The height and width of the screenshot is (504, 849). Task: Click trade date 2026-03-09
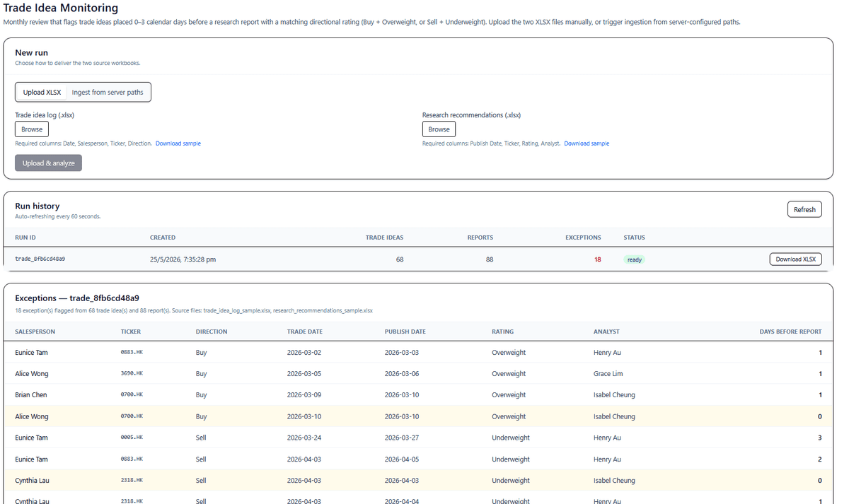pyautogui.click(x=304, y=395)
